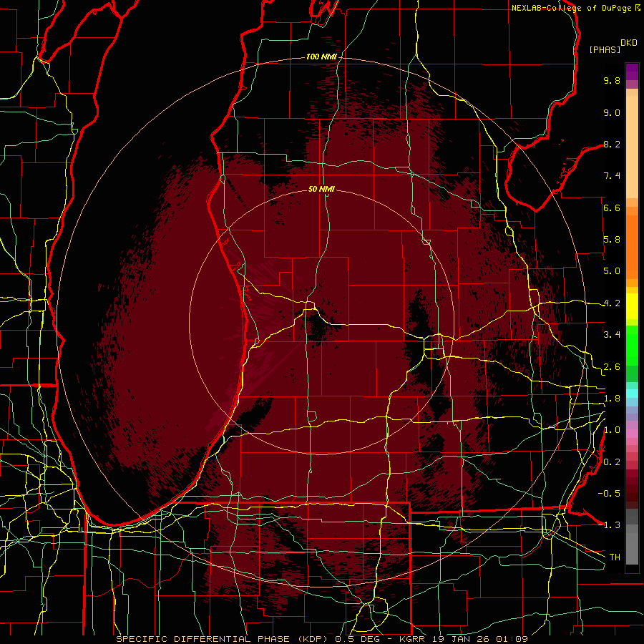Click the 1.8 value on the color scale

[612, 399]
